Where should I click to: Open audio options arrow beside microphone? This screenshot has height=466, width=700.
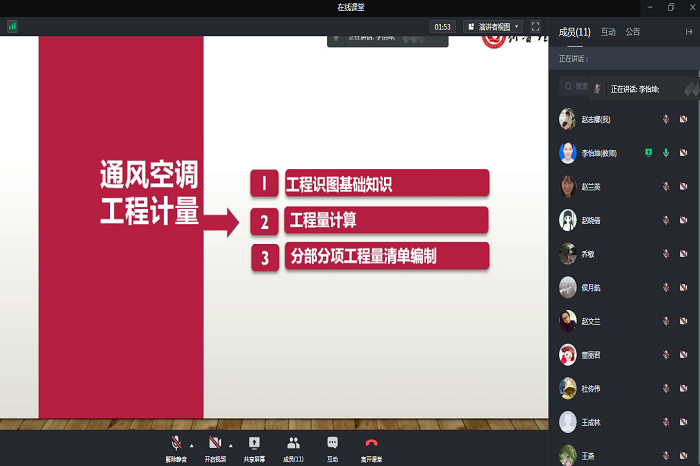(191, 445)
